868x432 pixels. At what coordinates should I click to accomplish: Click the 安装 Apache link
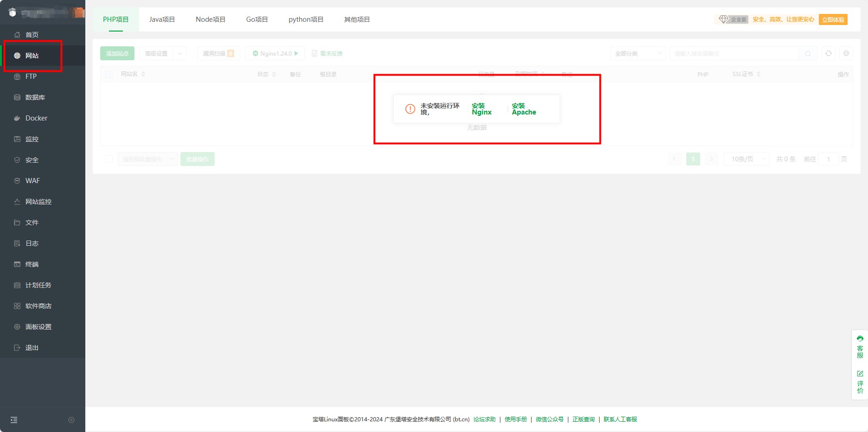coord(524,109)
